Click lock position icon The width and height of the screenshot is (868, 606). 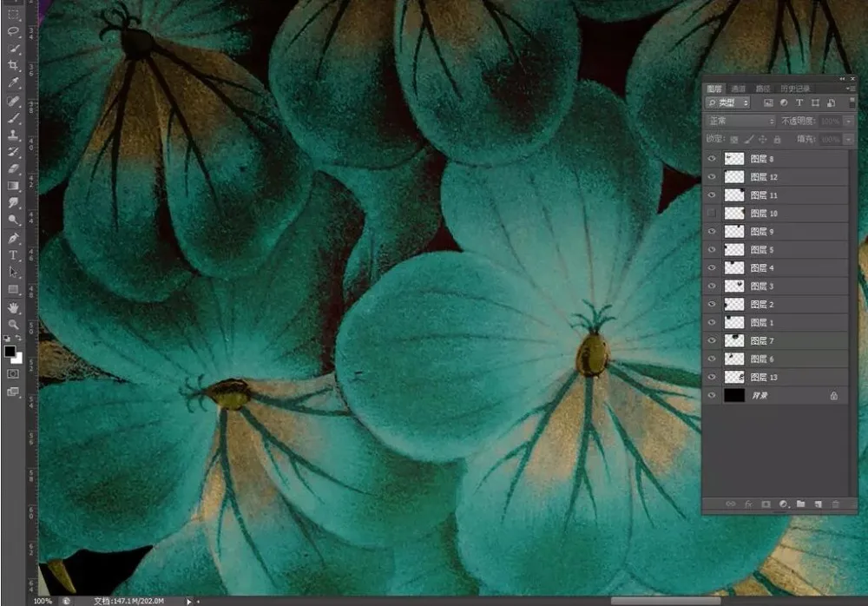(x=763, y=140)
